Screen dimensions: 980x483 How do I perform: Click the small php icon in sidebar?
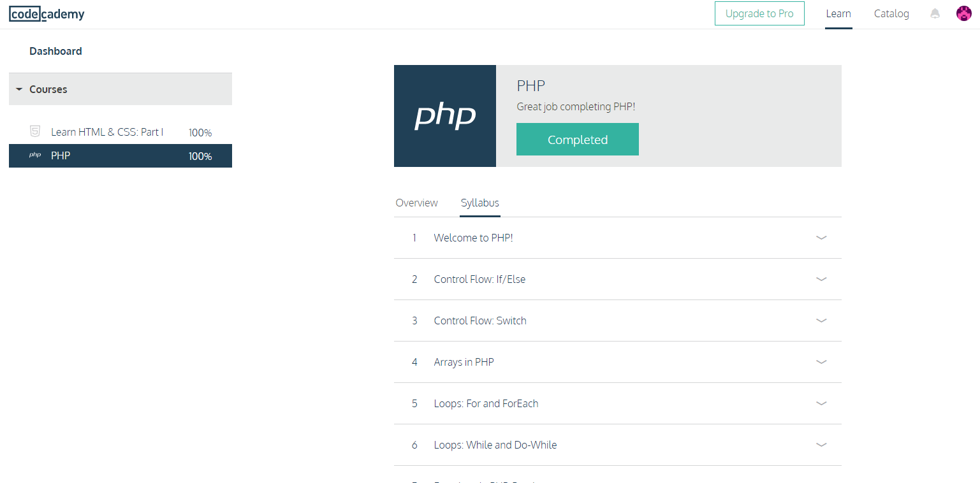[35, 155]
